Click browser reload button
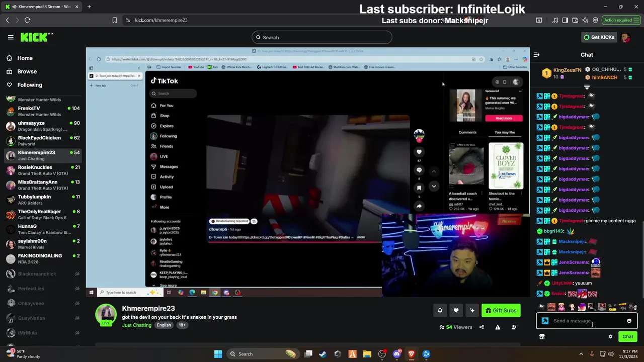The height and width of the screenshot is (362, 644). coord(27,20)
